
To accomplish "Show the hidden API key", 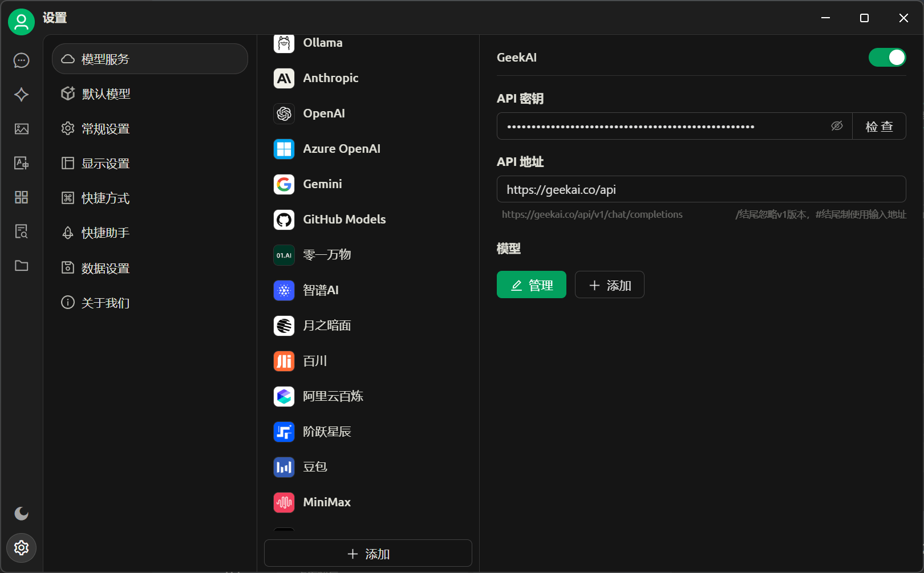I will (837, 126).
